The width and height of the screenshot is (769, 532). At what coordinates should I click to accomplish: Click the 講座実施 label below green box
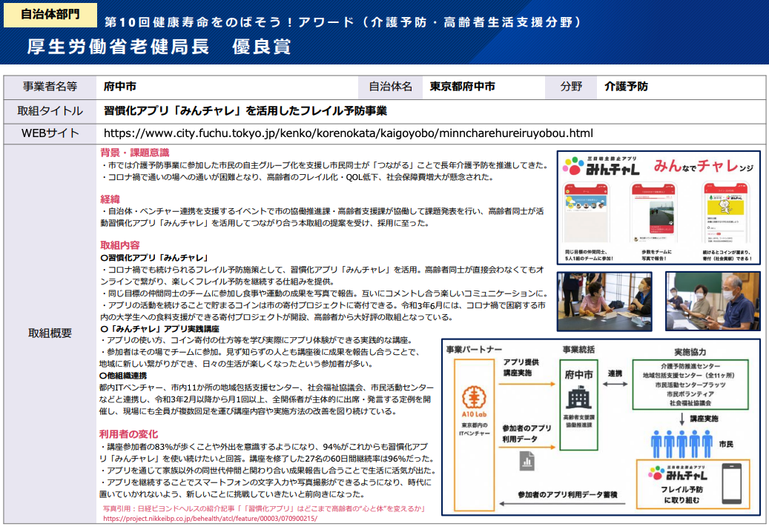(704, 419)
